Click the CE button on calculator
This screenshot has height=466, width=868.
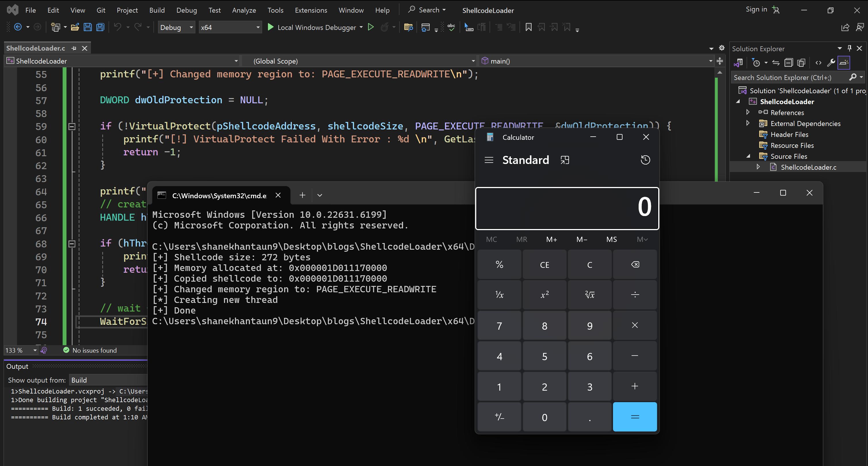(x=544, y=265)
